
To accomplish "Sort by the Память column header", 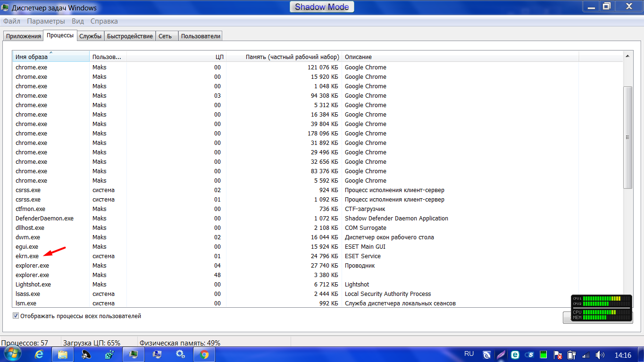I will [284, 57].
